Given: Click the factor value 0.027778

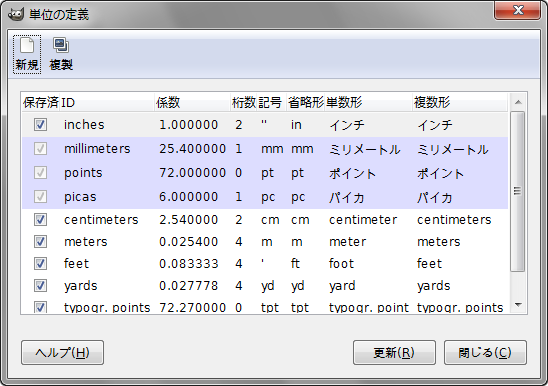Looking at the screenshot, I should pyautogui.click(x=189, y=286).
